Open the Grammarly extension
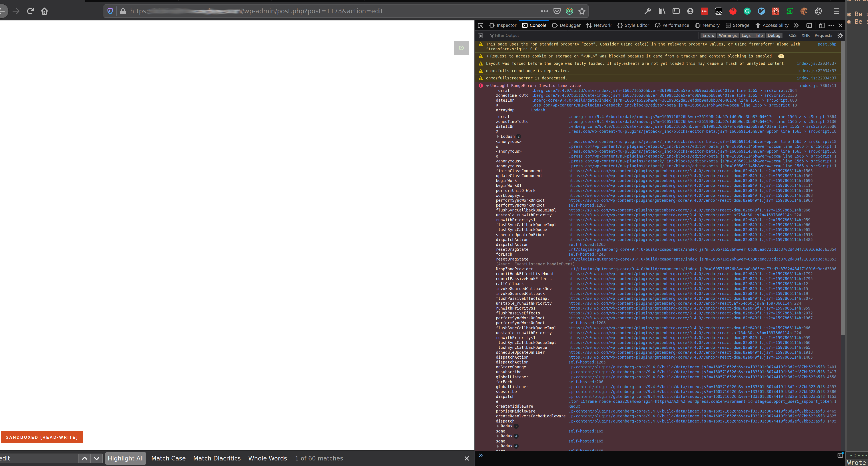Screen dimensions: 868x466 pyautogui.click(x=747, y=11)
